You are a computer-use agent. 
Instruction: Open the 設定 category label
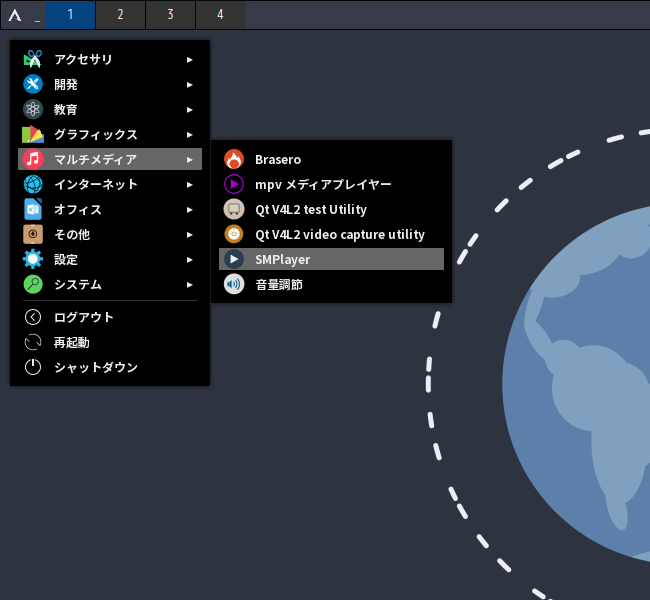click(x=66, y=260)
